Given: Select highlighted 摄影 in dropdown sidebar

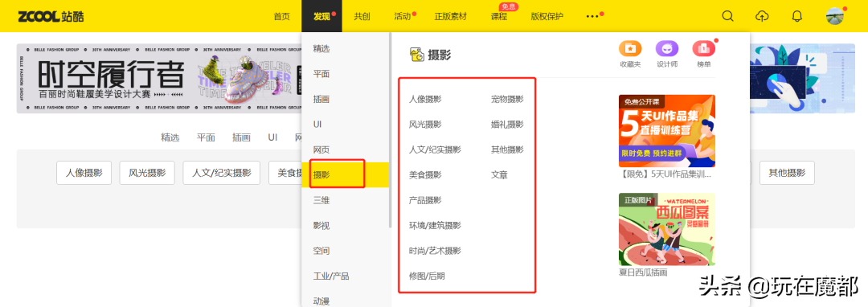Looking at the screenshot, I should (345, 174).
